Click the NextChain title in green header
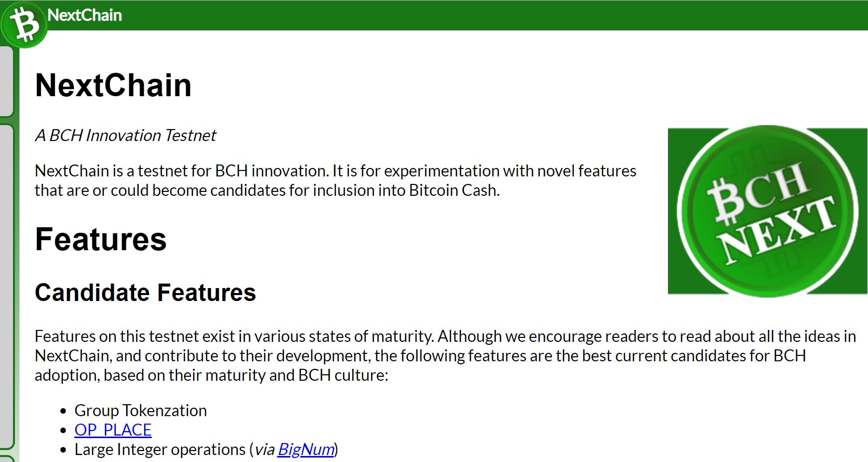Viewport: 868px width, 462px height. [85, 15]
